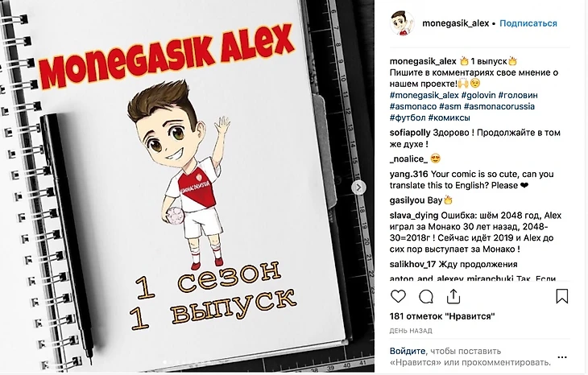Image resolution: width=588 pixels, height=375 pixels.
Task: Open the #футбол hashtag
Action: [x=408, y=117]
